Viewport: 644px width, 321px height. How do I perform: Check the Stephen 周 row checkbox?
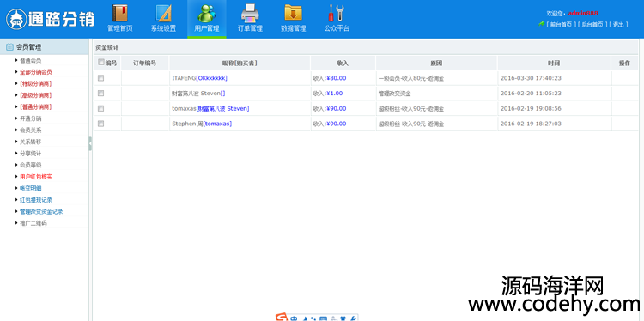[101, 124]
